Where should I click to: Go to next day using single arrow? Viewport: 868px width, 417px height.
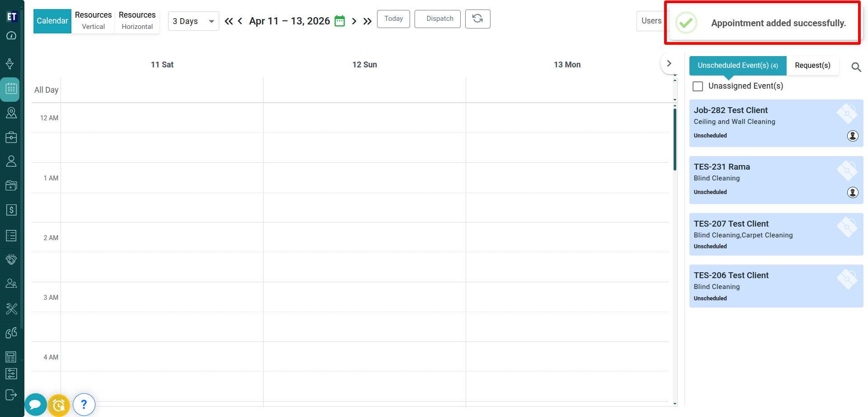click(354, 21)
